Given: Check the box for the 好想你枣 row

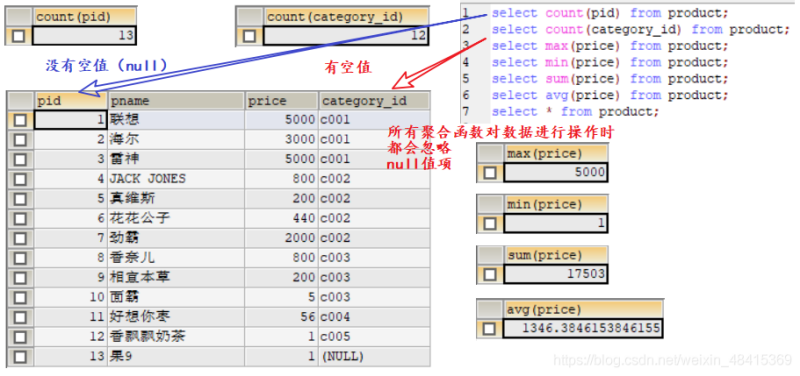Looking at the screenshot, I should pos(20,317).
